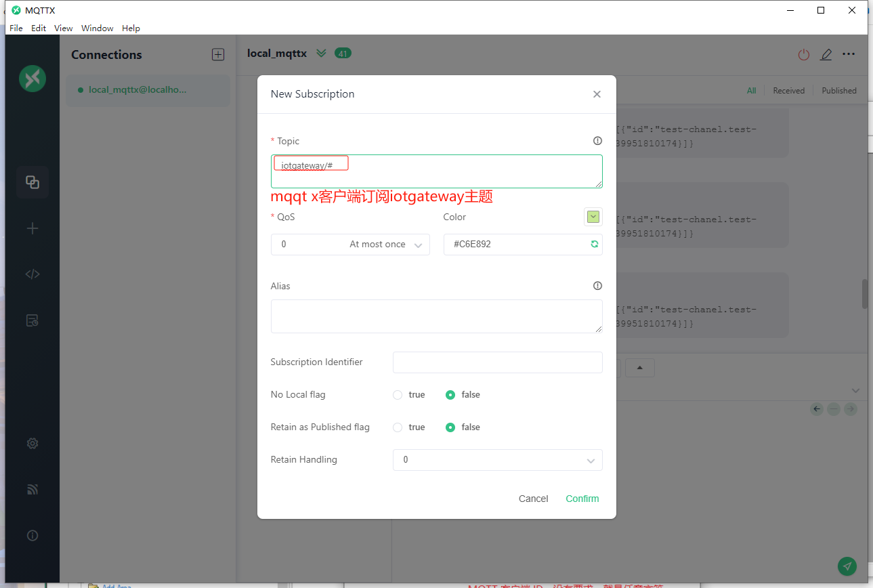The height and width of the screenshot is (588, 873).
Task: Click the Topic info icon
Action: click(x=597, y=141)
